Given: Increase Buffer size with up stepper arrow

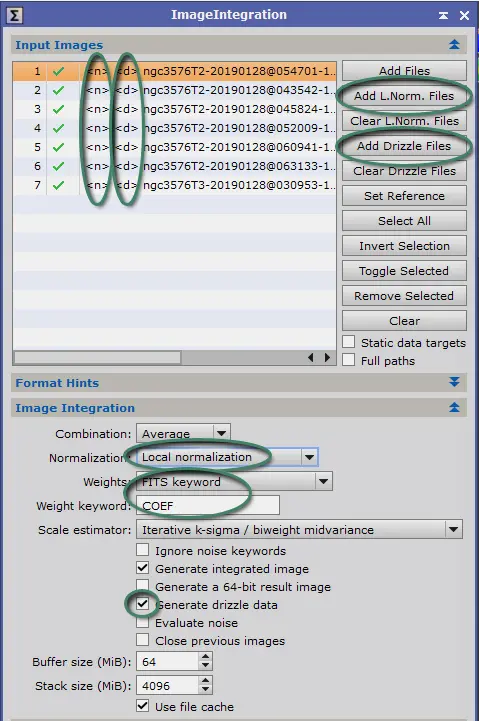Looking at the screenshot, I should (x=205, y=657).
